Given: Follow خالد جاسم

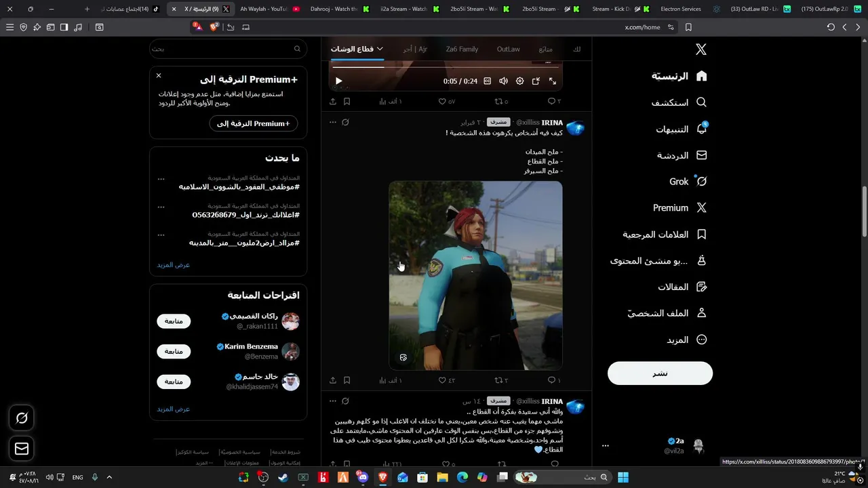Looking at the screenshot, I should [174, 382].
